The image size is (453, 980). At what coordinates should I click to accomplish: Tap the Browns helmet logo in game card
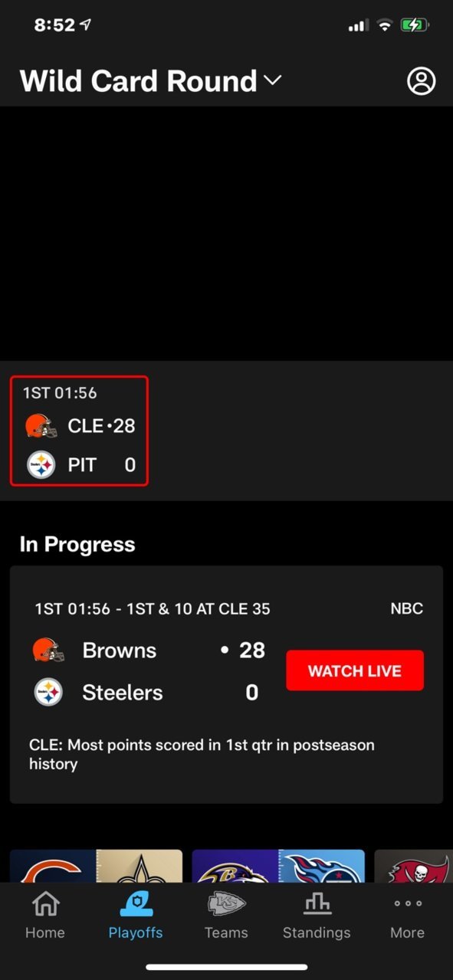pos(48,651)
